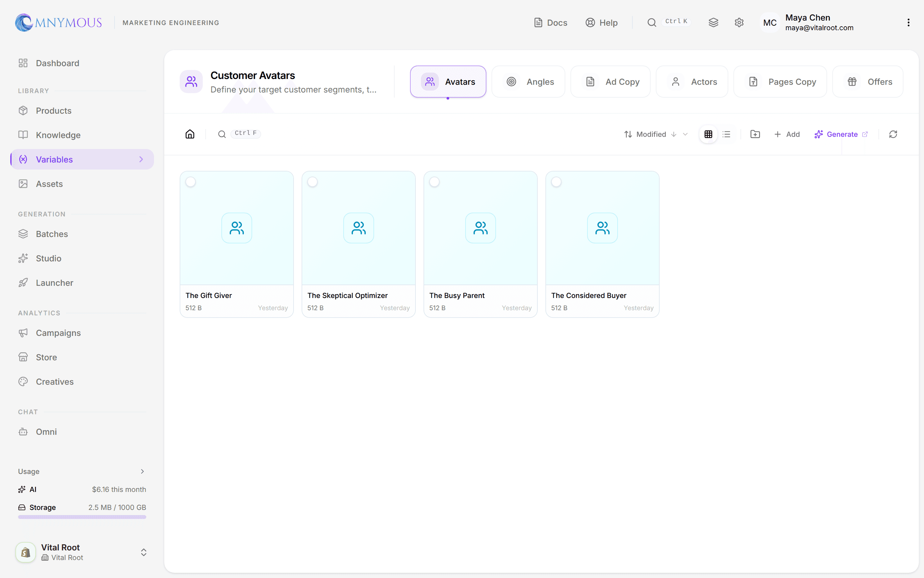The height and width of the screenshot is (578, 924).
Task: Switch to Angles tab
Action: [528, 82]
